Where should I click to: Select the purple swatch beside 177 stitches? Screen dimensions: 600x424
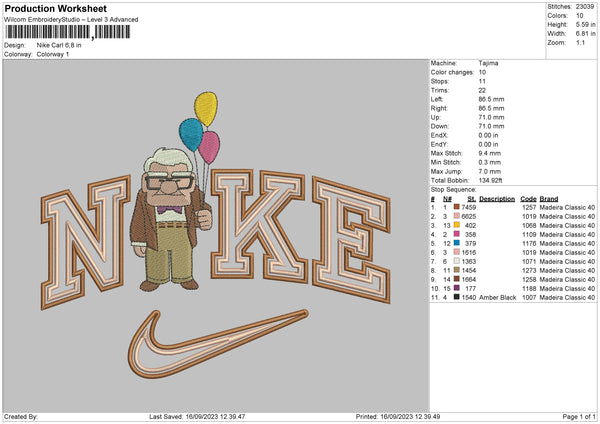coord(456,288)
